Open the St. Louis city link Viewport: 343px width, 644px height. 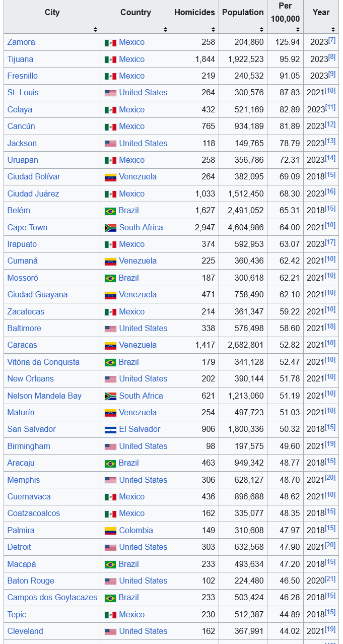pyautogui.click(x=23, y=93)
